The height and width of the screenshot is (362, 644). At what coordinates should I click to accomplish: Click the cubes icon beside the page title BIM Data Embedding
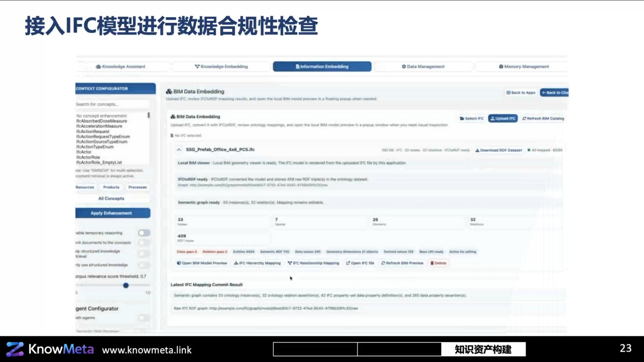tap(169, 91)
